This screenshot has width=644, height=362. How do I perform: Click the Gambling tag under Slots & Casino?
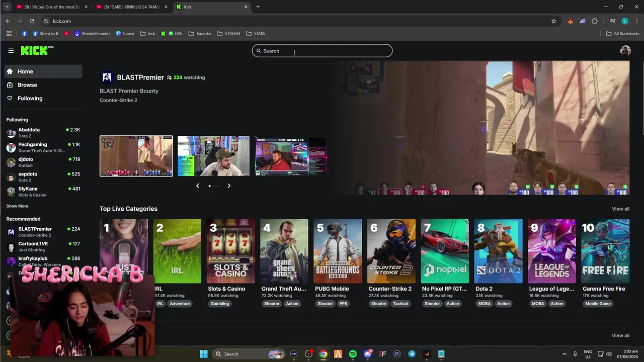tap(220, 304)
